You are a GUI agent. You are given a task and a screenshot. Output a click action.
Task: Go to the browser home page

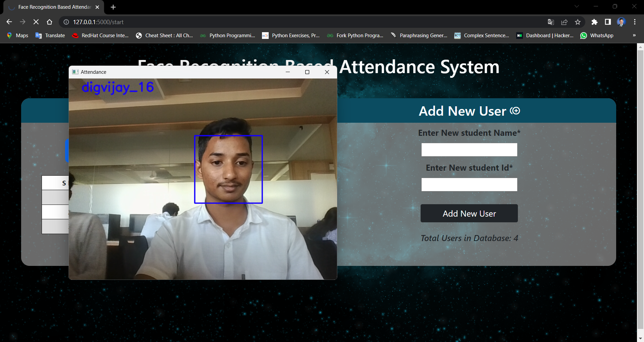coord(49,22)
